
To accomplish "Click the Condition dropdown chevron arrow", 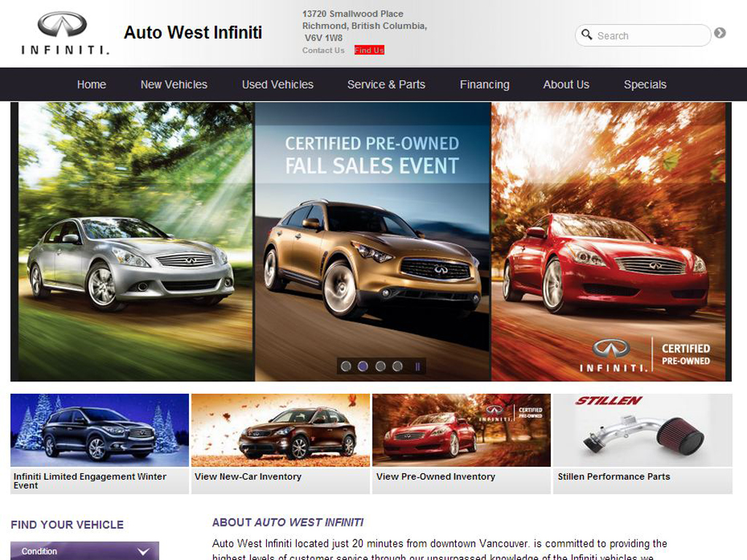I will click(144, 552).
